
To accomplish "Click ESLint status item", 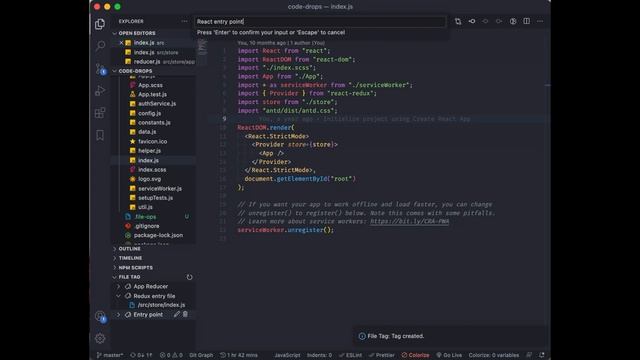I will tap(351, 355).
